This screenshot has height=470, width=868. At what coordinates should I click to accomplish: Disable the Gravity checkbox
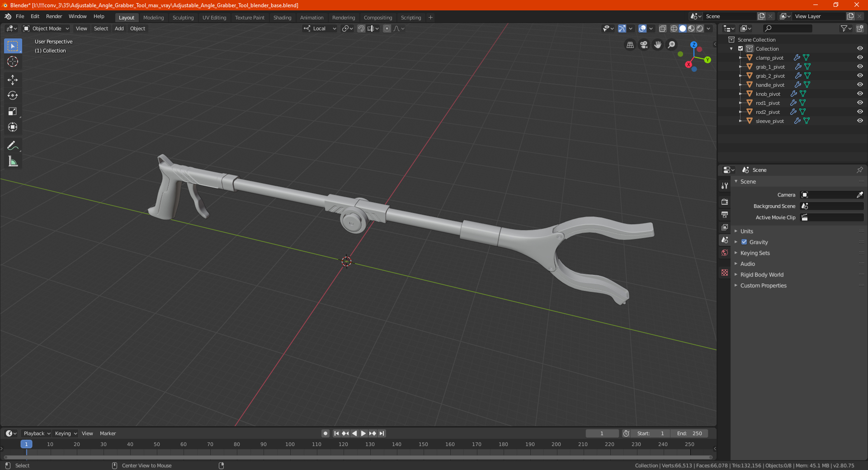[744, 242]
